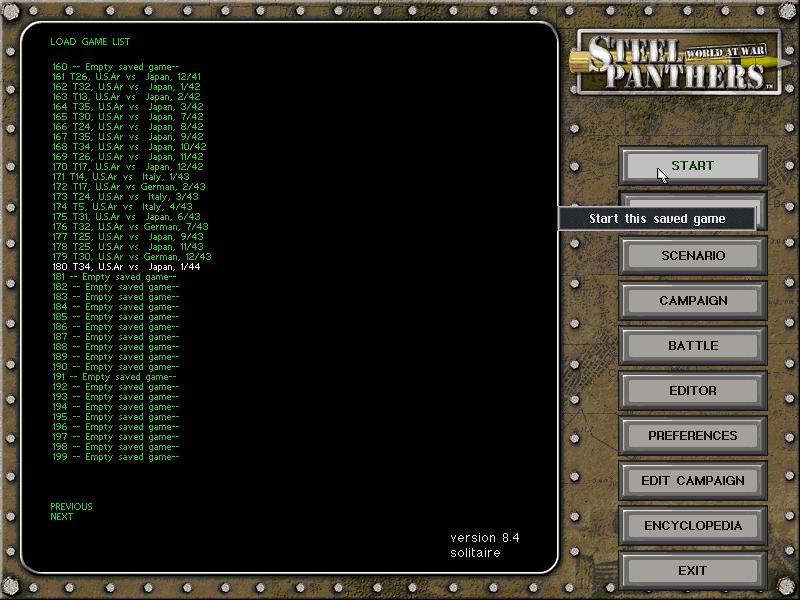Open the ENCYCLOPEDIA

(692, 525)
